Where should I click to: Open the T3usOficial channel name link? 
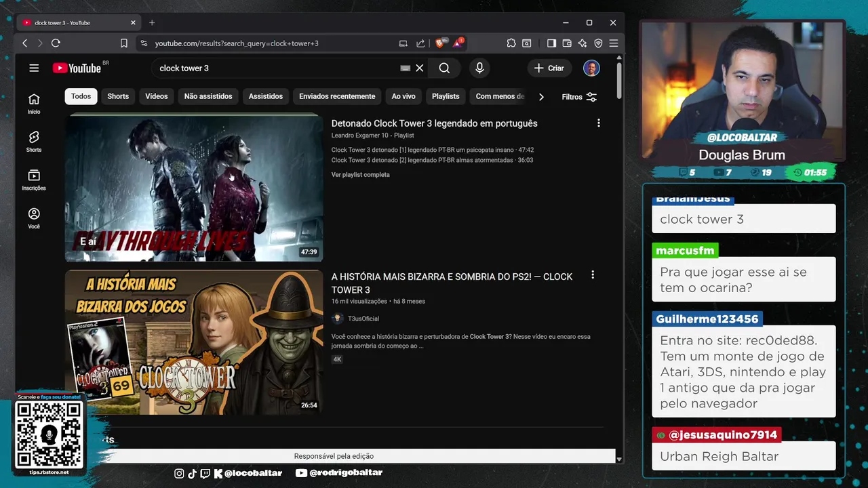pyautogui.click(x=363, y=319)
